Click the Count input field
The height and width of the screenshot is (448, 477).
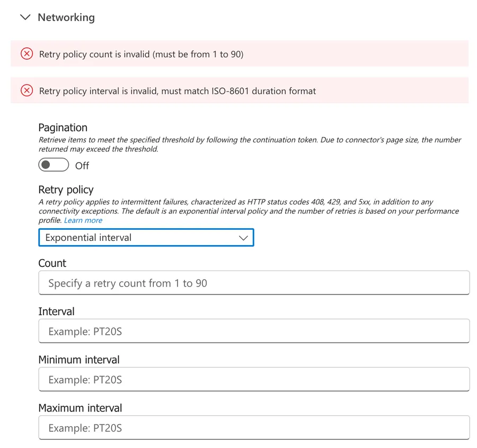[x=253, y=283]
